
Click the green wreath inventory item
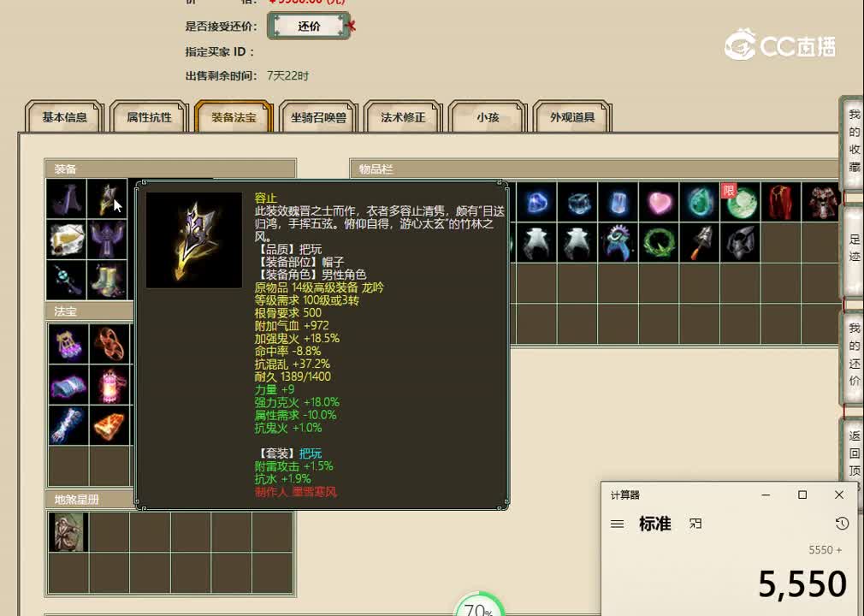(x=659, y=243)
